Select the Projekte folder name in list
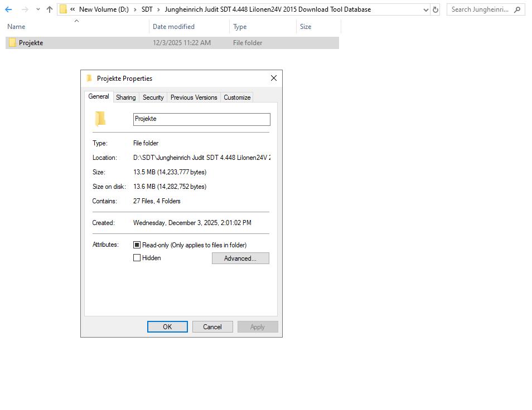 pos(31,43)
